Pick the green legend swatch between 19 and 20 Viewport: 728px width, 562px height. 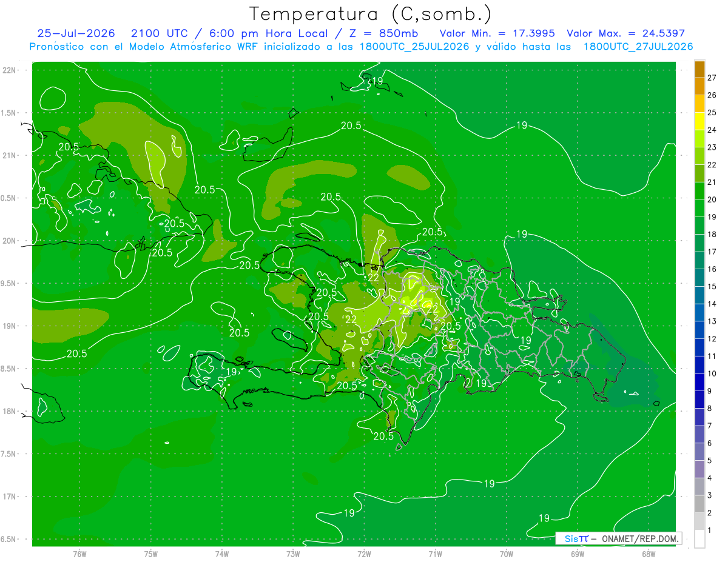(699, 209)
